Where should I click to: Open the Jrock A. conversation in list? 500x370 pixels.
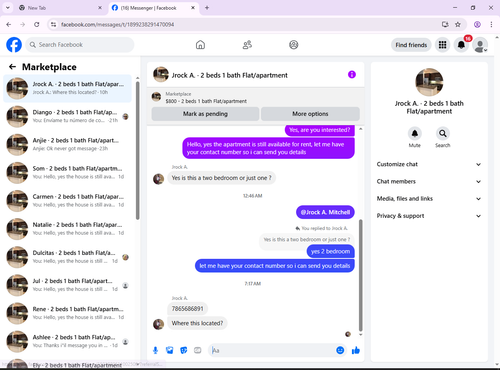click(67, 88)
